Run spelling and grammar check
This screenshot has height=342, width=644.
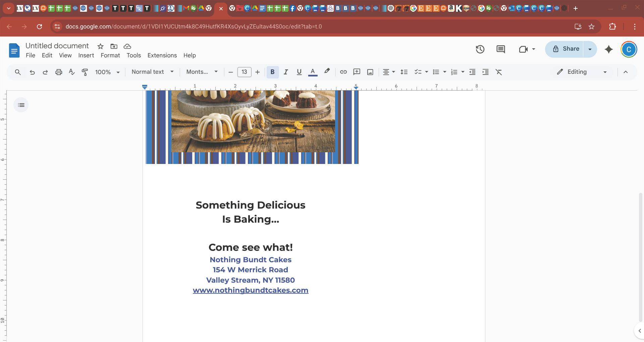click(x=71, y=72)
